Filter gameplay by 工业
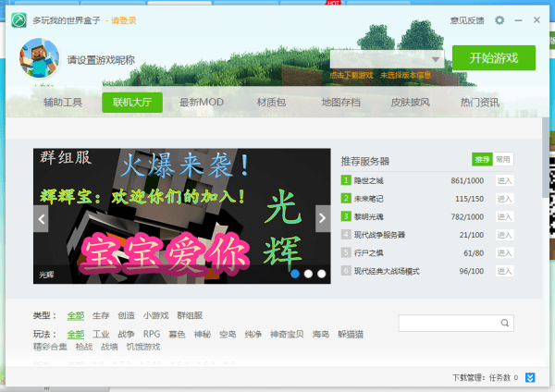This screenshot has width=555, height=392. 101,334
